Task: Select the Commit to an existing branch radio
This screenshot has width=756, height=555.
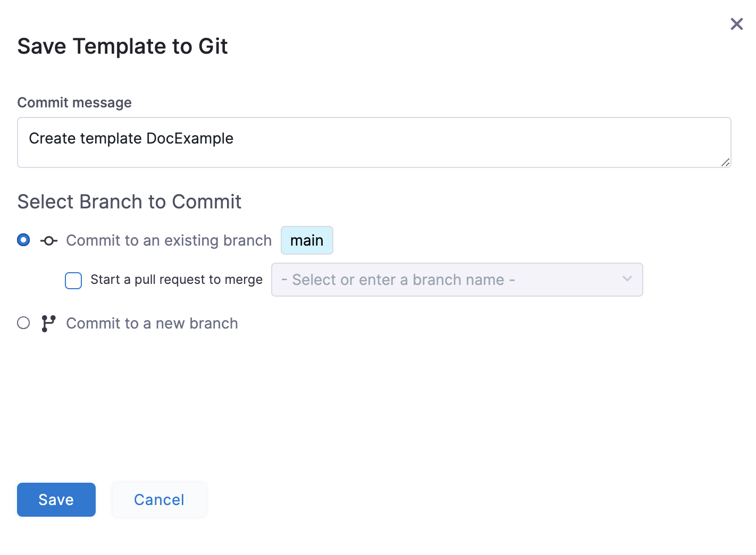Action: tap(23, 240)
